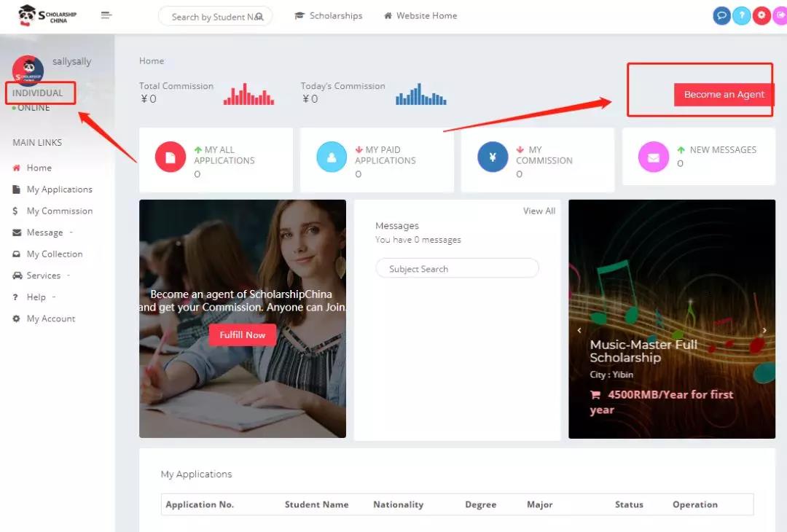Open My Account from the sidebar
787x532 pixels.
tap(44, 318)
